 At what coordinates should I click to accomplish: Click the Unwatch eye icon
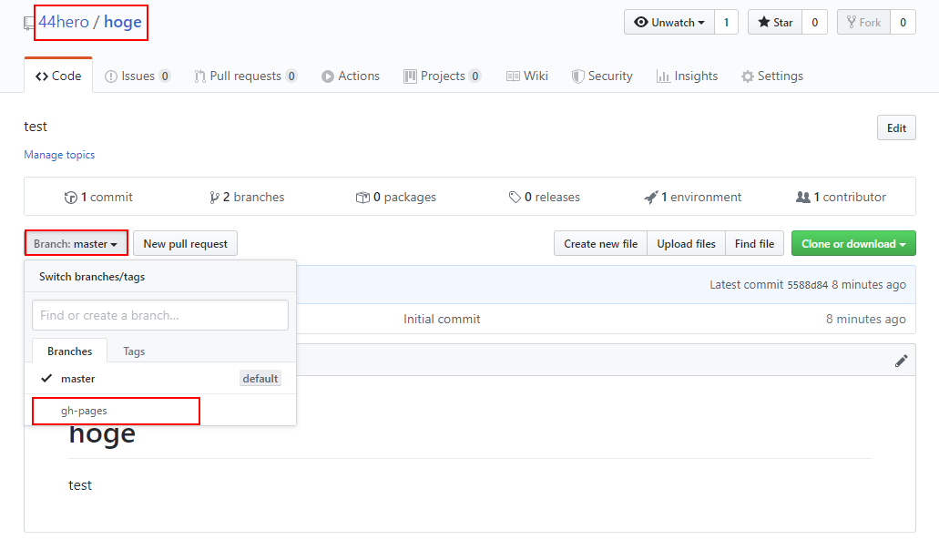pos(641,22)
